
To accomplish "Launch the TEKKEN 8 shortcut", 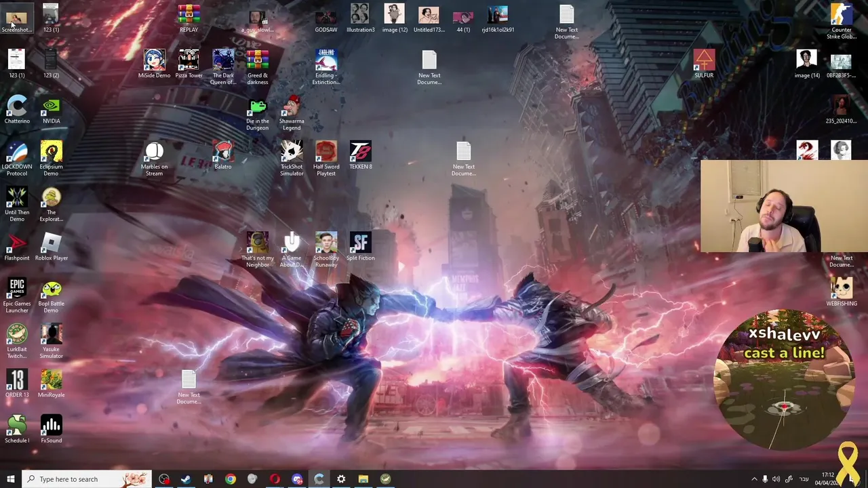I will pyautogui.click(x=361, y=156).
